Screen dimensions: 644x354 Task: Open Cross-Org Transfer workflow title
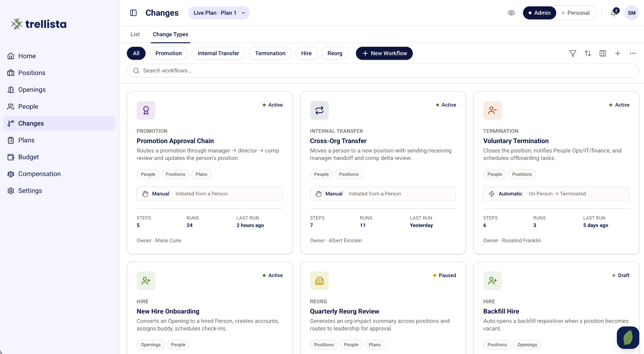click(x=338, y=141)
